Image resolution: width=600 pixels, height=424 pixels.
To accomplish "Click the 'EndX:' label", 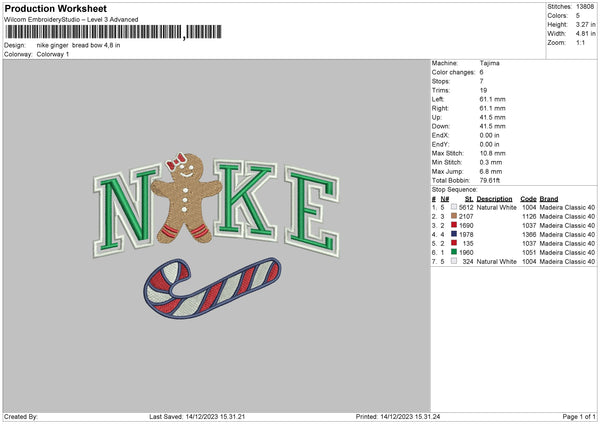I will point(440,135).
